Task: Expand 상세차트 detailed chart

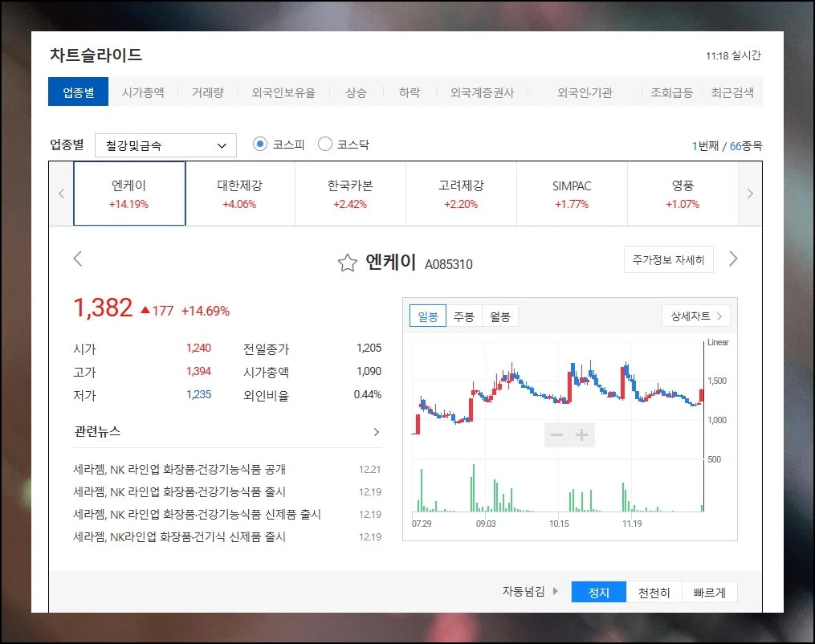Action: click(x=695, y=316)
